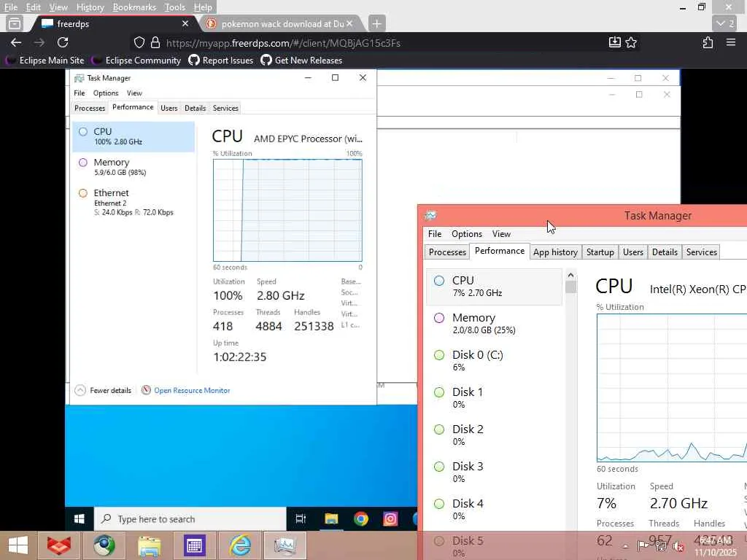The height and width of the screenshot is (560, 747).
Task: Switch to Details tab in local Task Manager
Action: click(665, 252)
